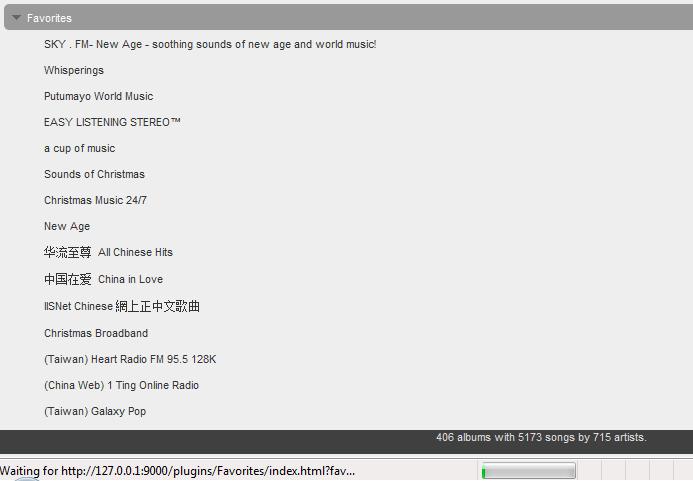Select Putumayo World Music station

[x=98, y=96]
